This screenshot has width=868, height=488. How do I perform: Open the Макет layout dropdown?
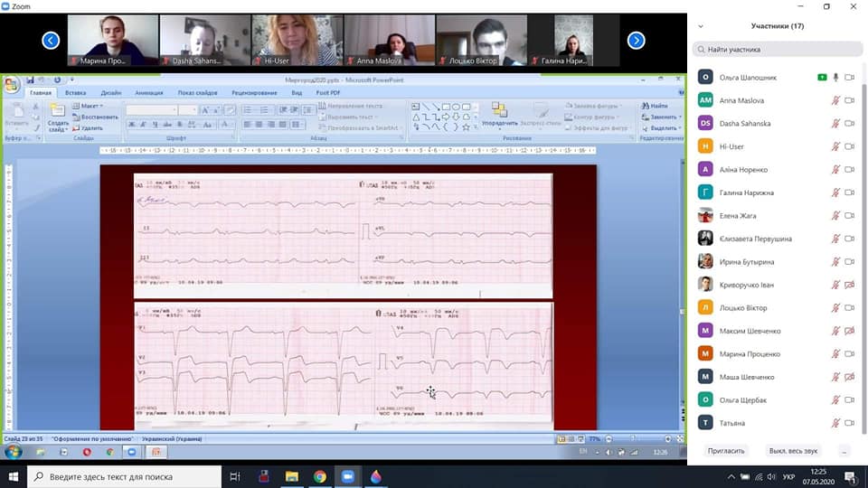coord(90,106)
